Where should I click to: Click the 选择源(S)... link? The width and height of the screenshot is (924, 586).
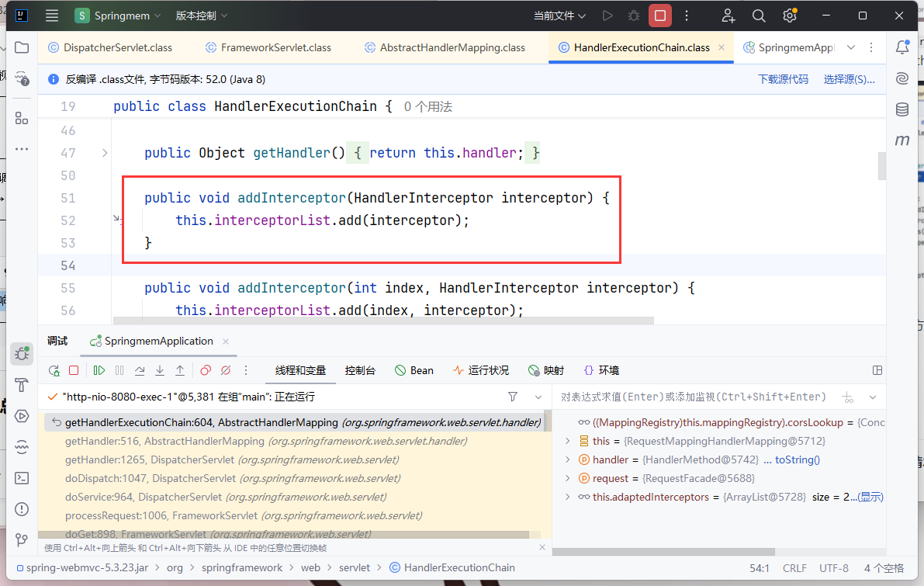click(849, 79)
